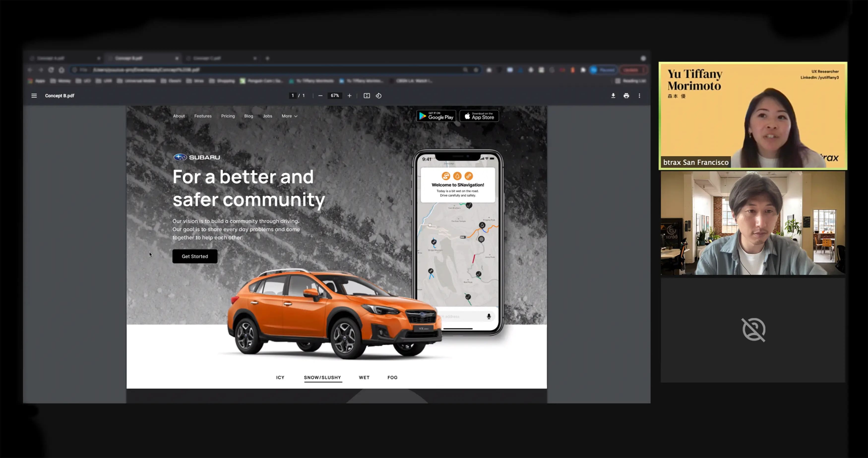Click third orange icon in SNavigation welcome card
This screenshot has width=868, height=458.
(469, 176)
